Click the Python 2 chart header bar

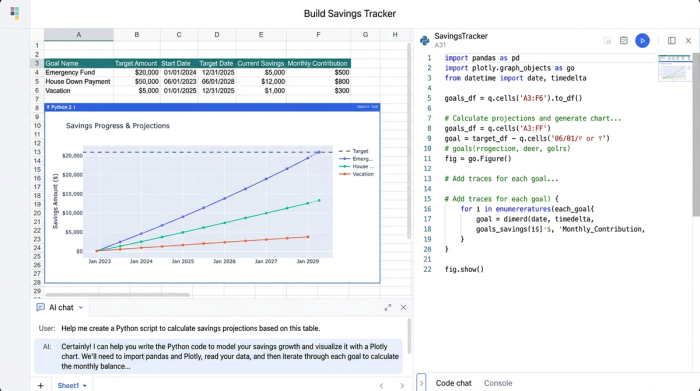coord(212,107)
